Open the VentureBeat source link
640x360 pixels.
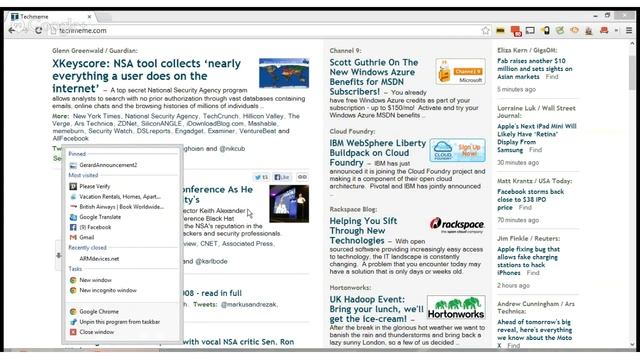pyautogui.click(x=257, y=131)
